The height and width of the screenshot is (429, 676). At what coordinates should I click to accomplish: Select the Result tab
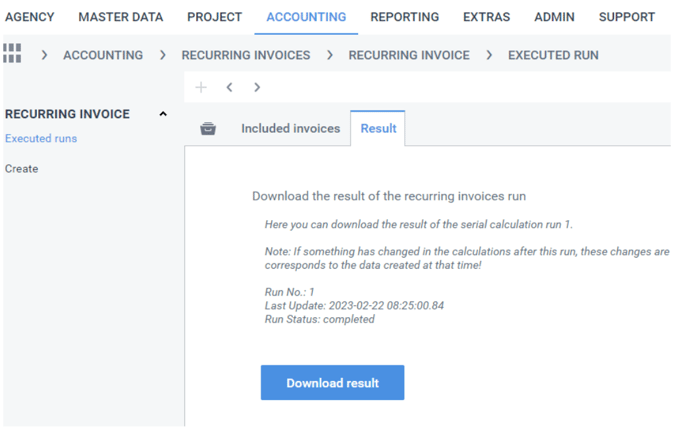coord(378,129)
